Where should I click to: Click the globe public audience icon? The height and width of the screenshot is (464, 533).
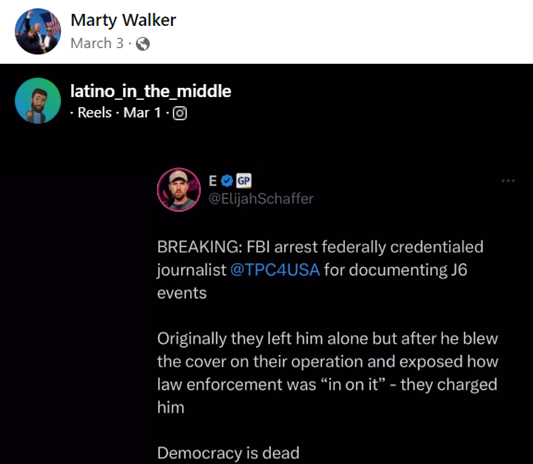point(143,44)
